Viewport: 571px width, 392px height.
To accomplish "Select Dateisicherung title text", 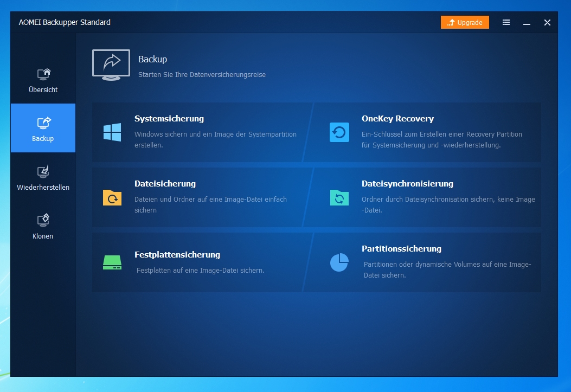I will pyautogui.click(x=165, y=184).
